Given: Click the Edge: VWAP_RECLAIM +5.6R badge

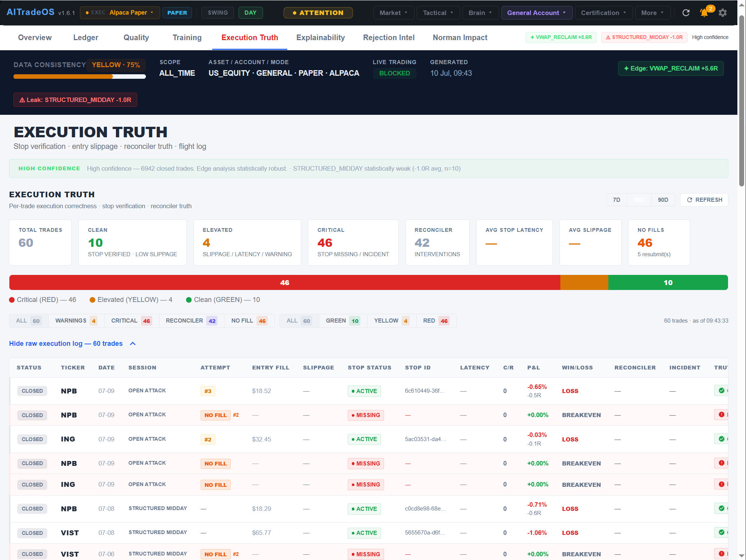Looking at the screenshot, I should pos(671,68).
